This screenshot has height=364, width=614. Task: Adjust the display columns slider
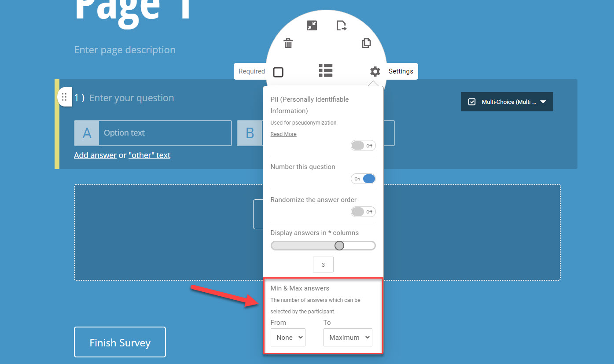(x=339, y=245)
